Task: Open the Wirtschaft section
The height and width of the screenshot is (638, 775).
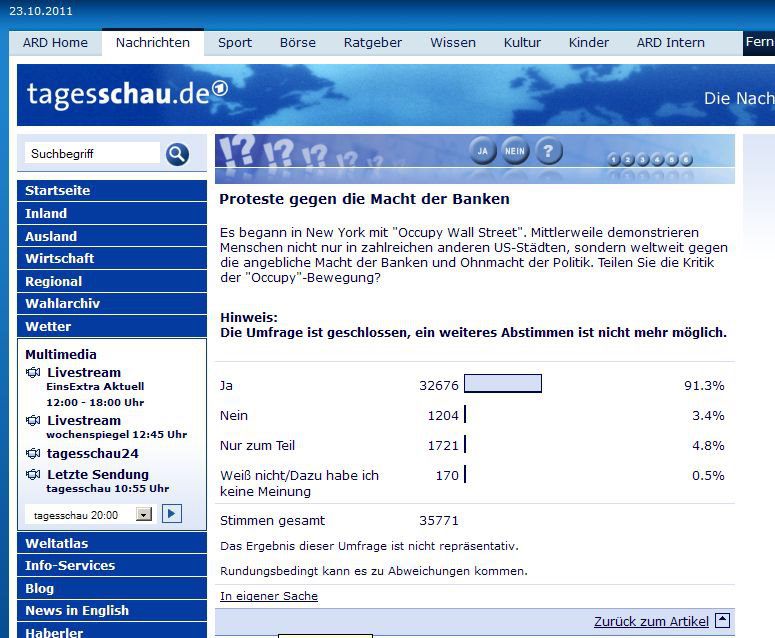Action: point(112,258)
